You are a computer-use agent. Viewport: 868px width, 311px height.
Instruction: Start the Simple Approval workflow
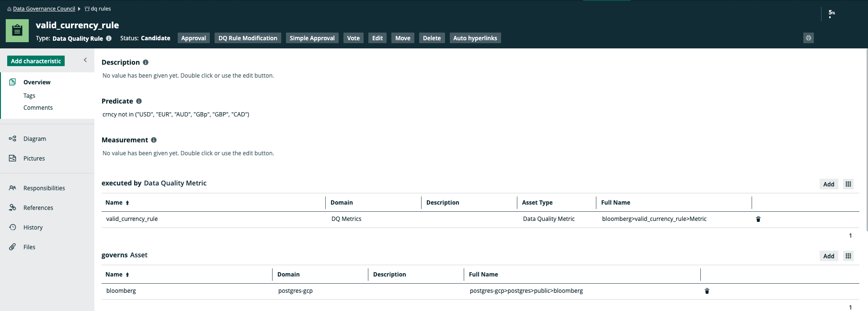coord(312,38)
